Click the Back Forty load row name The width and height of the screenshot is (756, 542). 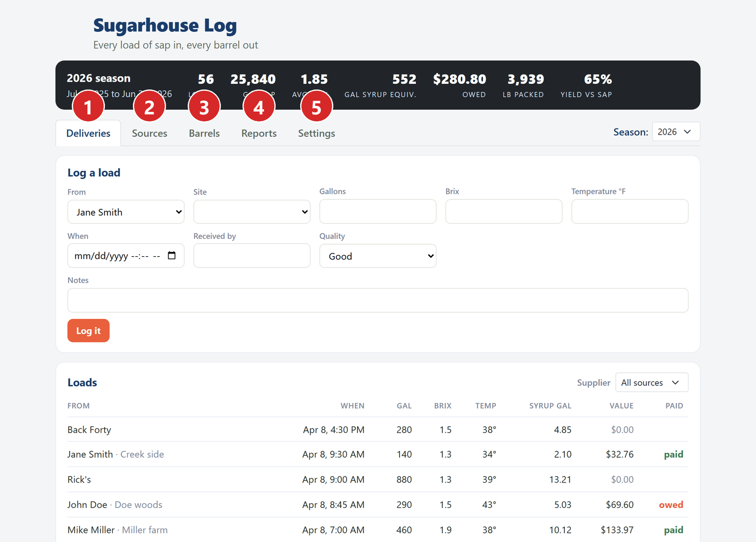[89, 430]
